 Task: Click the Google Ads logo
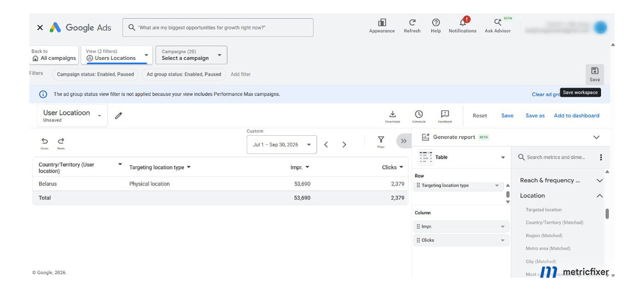(80, 28)
